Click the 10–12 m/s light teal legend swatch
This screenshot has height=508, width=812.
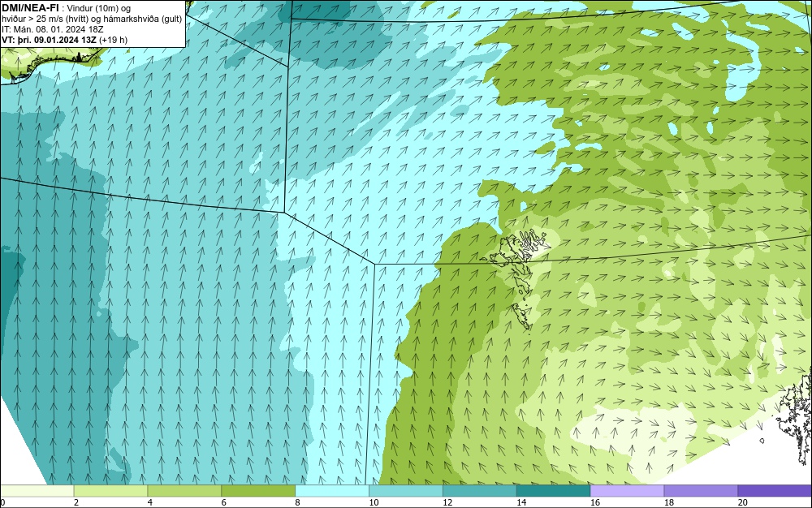pos(406,491)
